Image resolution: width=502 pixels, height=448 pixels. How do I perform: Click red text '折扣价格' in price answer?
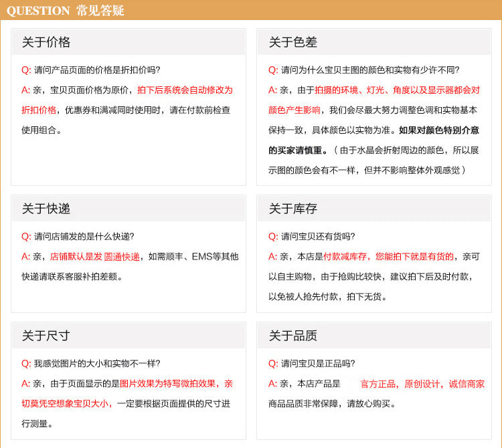[x=39, y=110]
